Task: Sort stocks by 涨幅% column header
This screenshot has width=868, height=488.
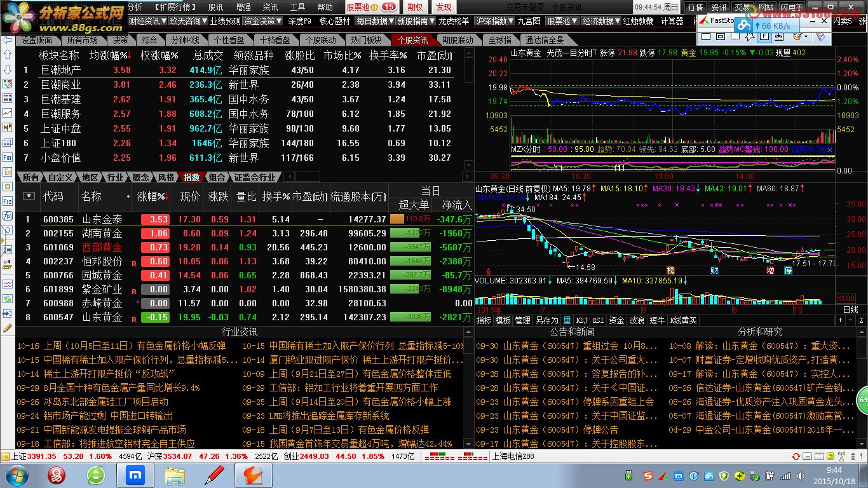Action: (152, 197)
